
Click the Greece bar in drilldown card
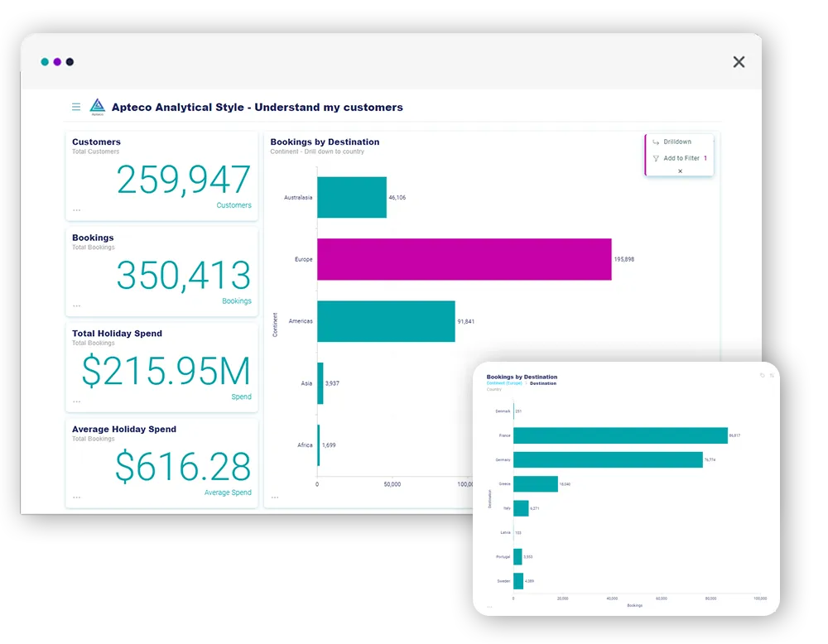point(536,484)
